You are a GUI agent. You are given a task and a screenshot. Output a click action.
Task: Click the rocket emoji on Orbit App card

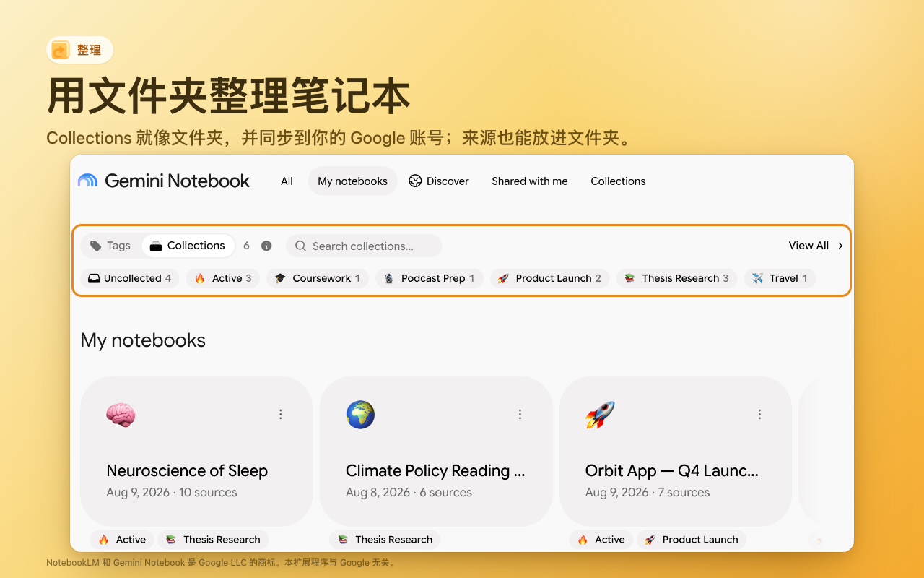click(600, 415)
